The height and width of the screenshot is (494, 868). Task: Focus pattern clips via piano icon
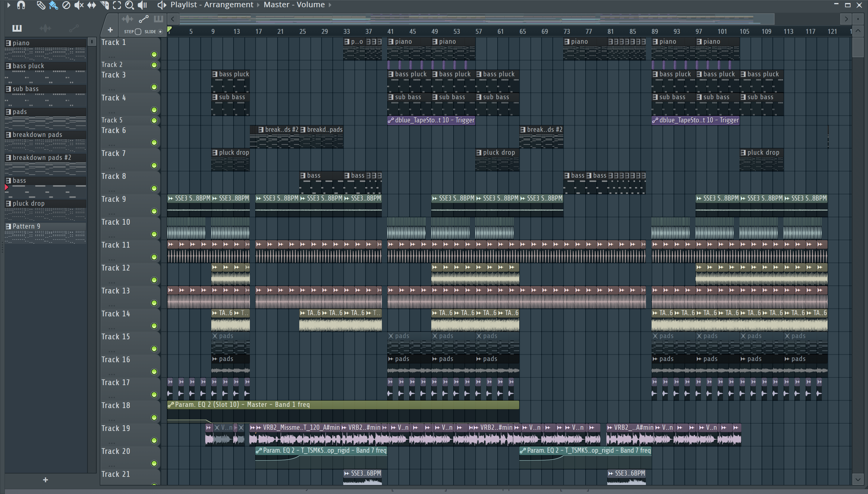pyautogui.click(x=158, y=19)
